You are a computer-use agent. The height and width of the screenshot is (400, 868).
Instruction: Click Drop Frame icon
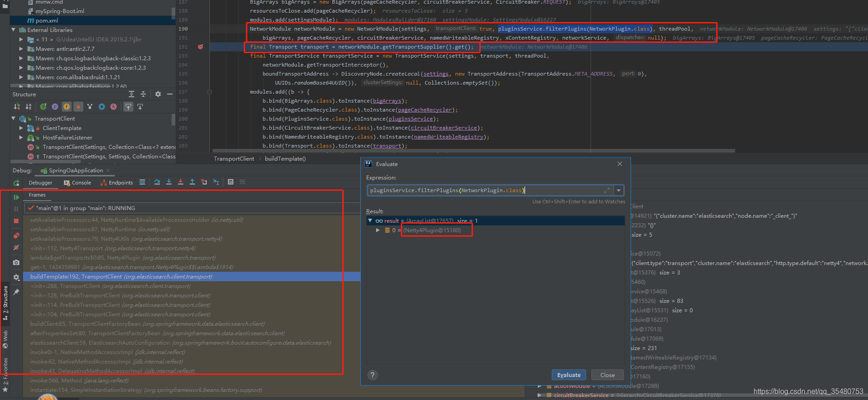tap(204, 182)
